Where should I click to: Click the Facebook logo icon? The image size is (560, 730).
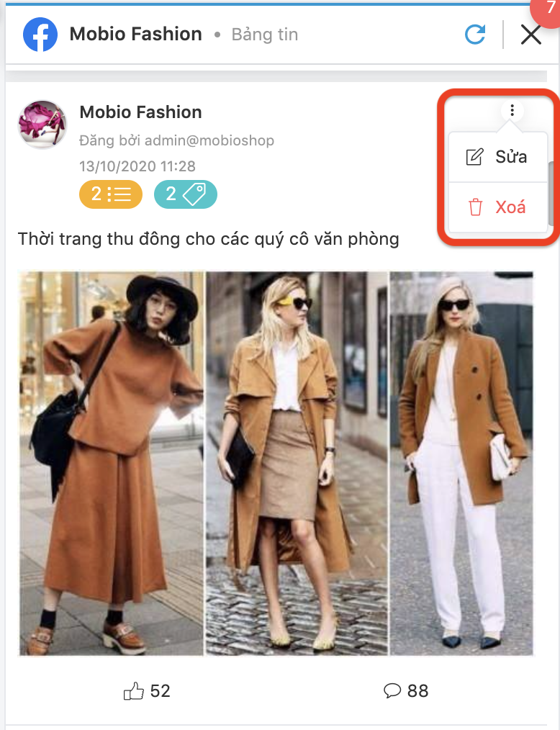click(40, 35)
